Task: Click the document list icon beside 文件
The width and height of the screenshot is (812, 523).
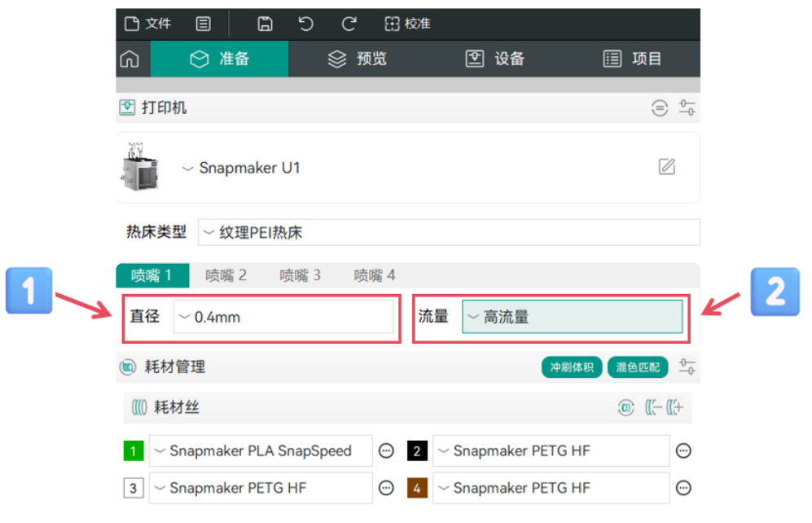Action: tap(203, 24)
